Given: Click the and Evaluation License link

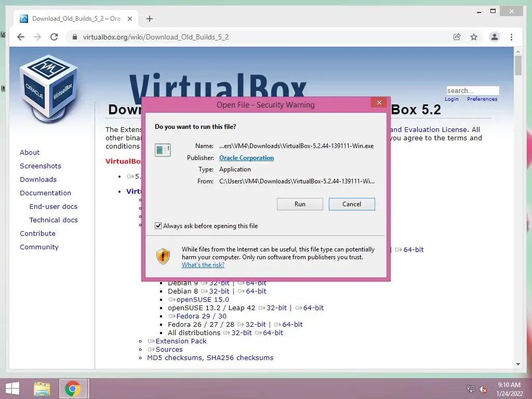Looking at the screenshot, I should 429,129.
